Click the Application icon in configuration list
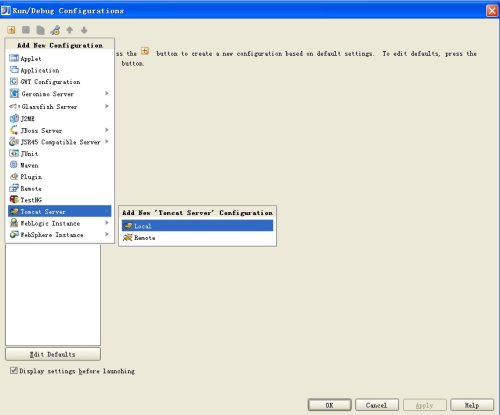 pyautogui.click(x=14, y=70)
